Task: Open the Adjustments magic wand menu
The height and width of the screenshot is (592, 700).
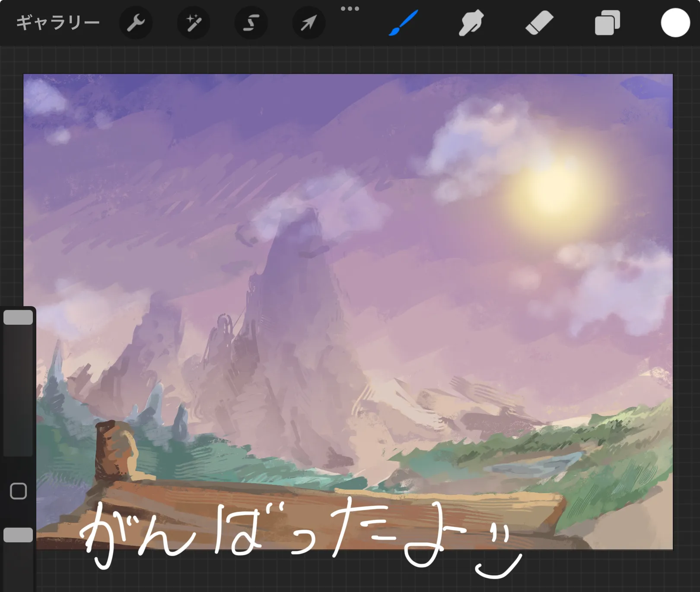Action: [x=194, y=23]
